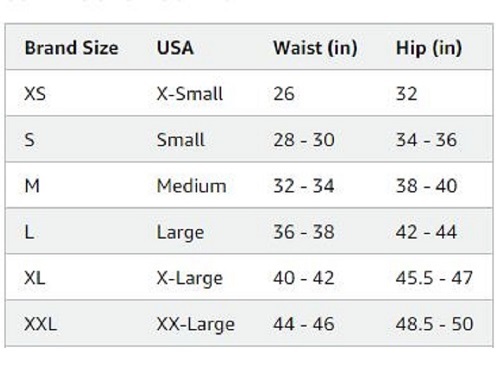The height and width of the screenshot is (376, 500).
Task: Click the waist value 26
Action: [284, 94]
